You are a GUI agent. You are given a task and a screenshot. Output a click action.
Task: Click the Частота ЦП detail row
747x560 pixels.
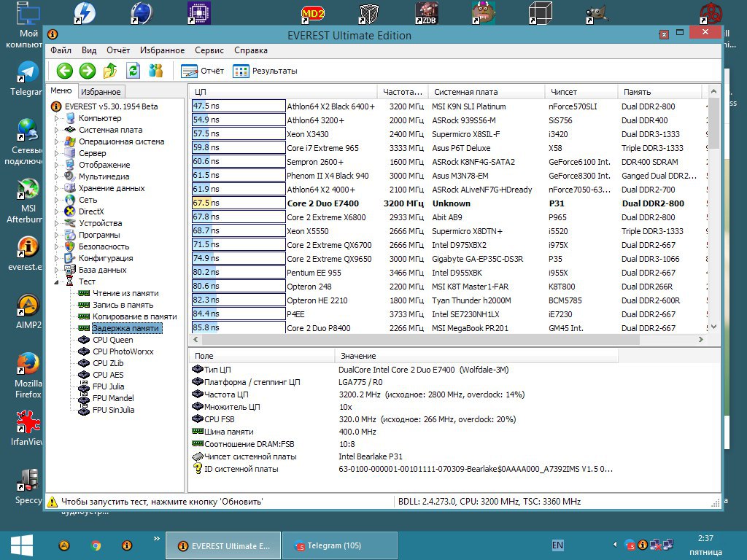pyautogui.click(x=404, y=394)
